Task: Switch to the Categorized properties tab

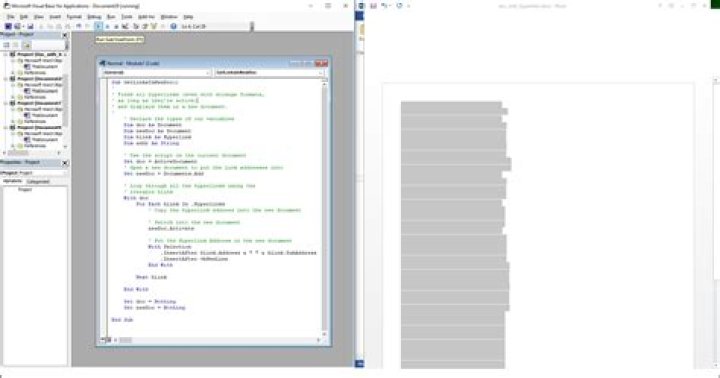Action: [x=38, y=182]
